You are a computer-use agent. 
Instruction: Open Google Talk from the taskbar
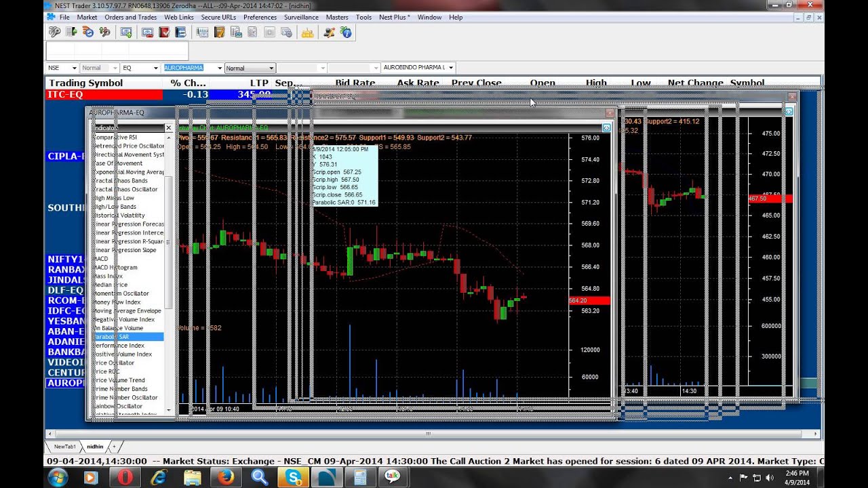393,477
